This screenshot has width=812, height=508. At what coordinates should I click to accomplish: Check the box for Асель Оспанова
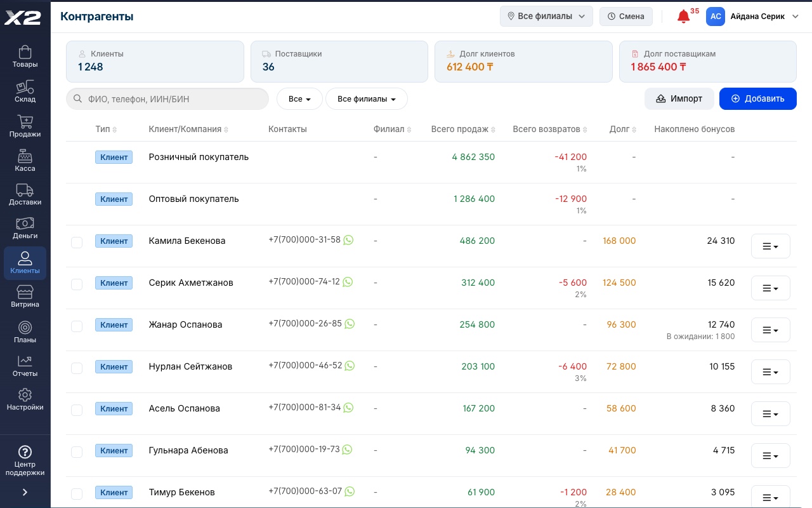pos(77,410)
